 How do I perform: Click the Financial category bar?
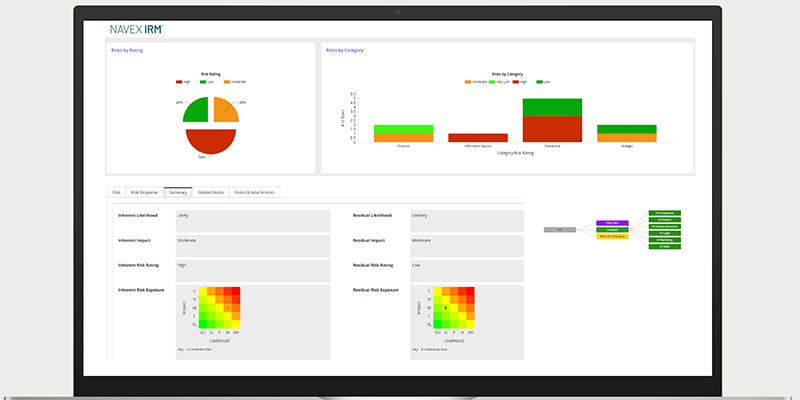click(x=403, y=133)
